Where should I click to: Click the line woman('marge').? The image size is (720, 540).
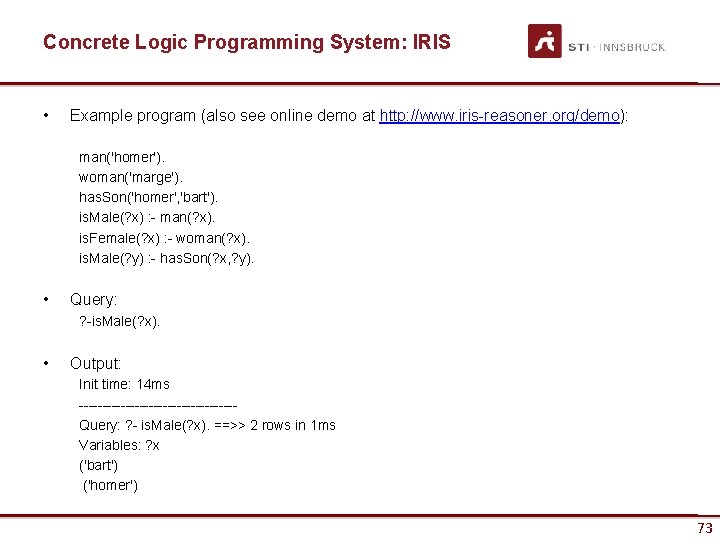[130, 177]
